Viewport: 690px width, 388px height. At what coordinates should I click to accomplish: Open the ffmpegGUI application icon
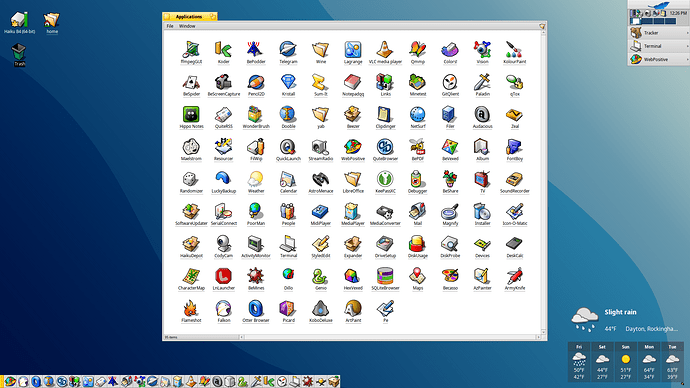pos(191,49)
